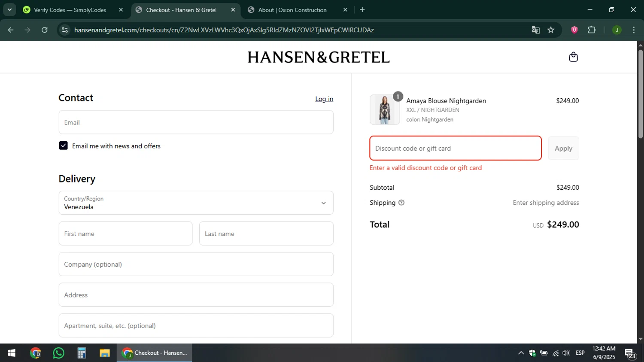The width and height of the screenshot is (644, 362).
Task: Focus the First name field
Action: coord(125,234)
